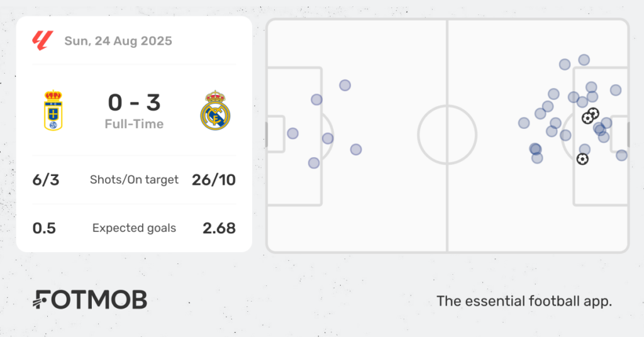Click The essential football app tagline
The height and width of the screenshot is (337, 644).
point(524,301)
